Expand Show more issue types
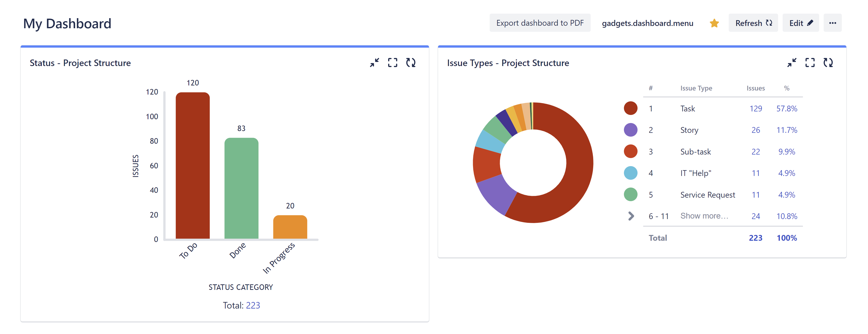Viewport: 868px width, 334px height. coord(704,216)
